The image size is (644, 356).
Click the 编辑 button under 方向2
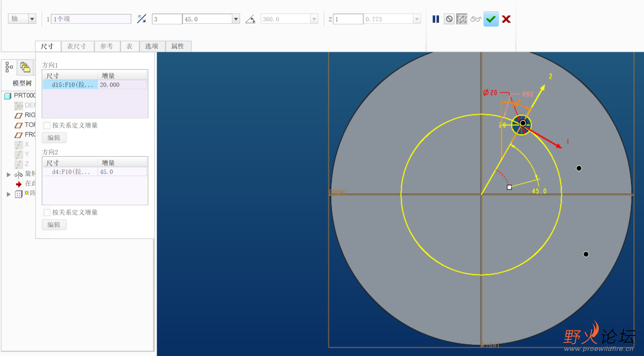tap(54, 225)
